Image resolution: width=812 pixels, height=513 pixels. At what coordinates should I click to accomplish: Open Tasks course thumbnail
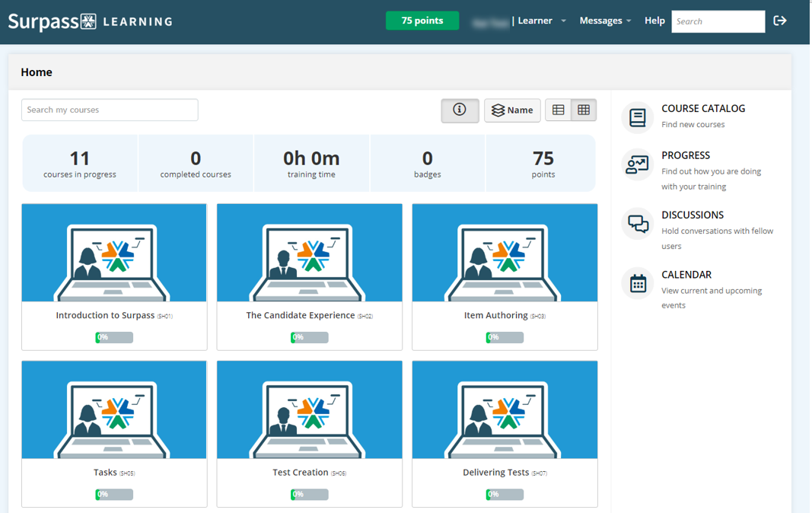coord(114,409)
